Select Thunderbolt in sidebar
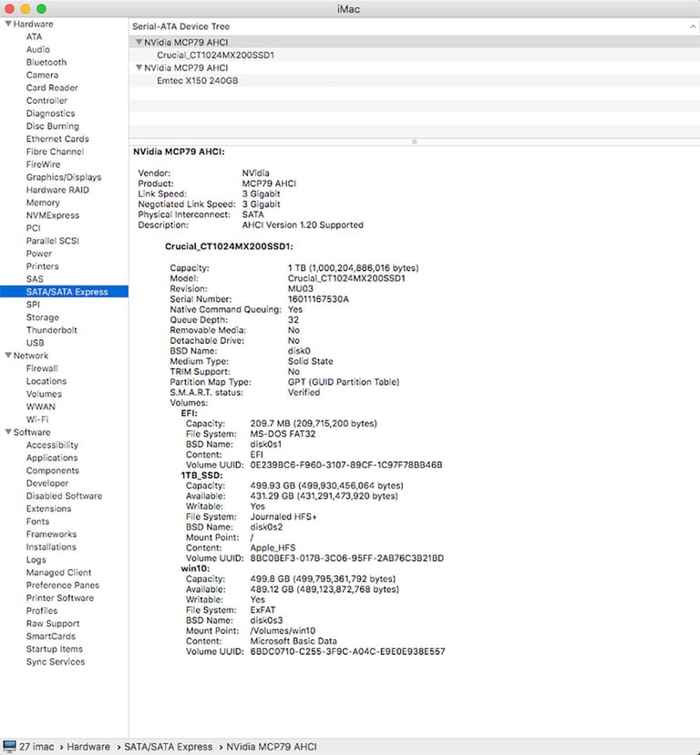This screenshot has width=700, height=755. [52, 330]
